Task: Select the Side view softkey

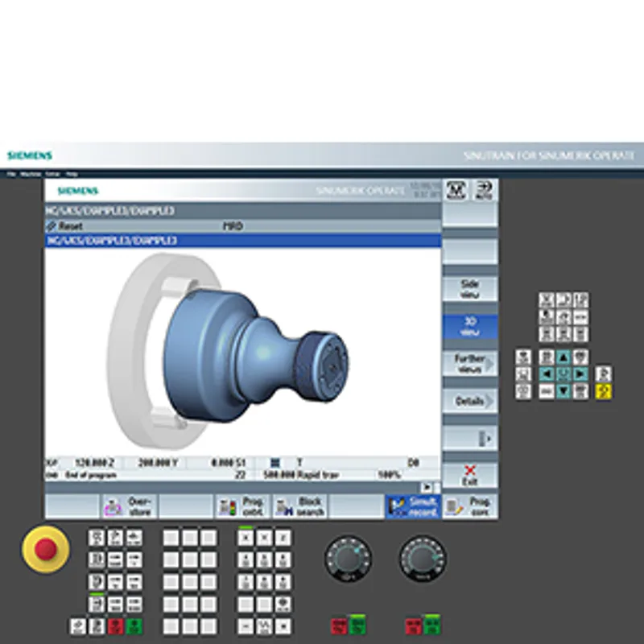Action: point(470,289)
